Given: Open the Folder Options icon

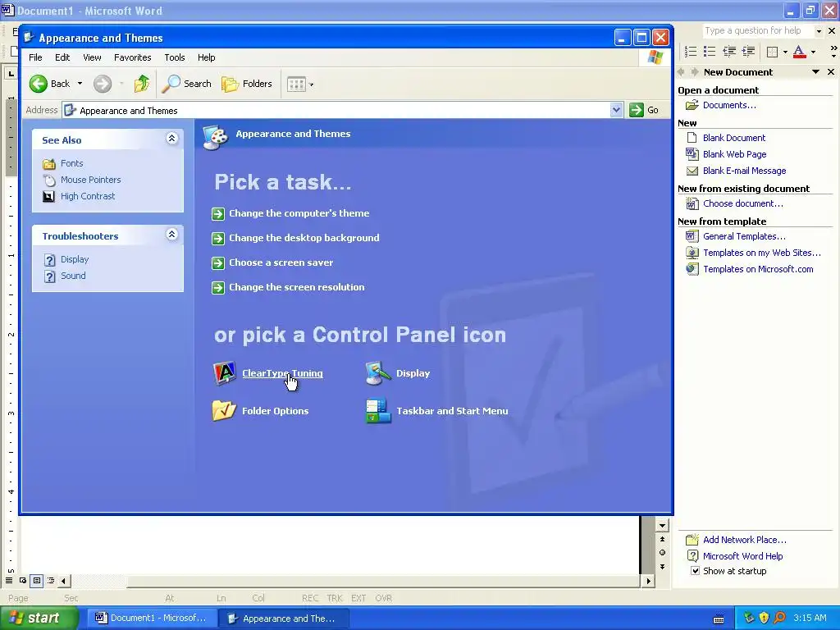Looking at the screenshot, I should [x=224, y=411].
